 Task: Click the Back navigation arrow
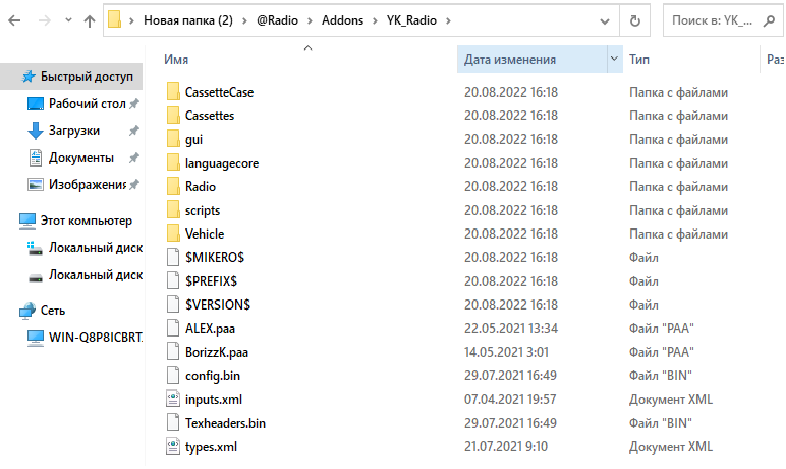(14, 21)
